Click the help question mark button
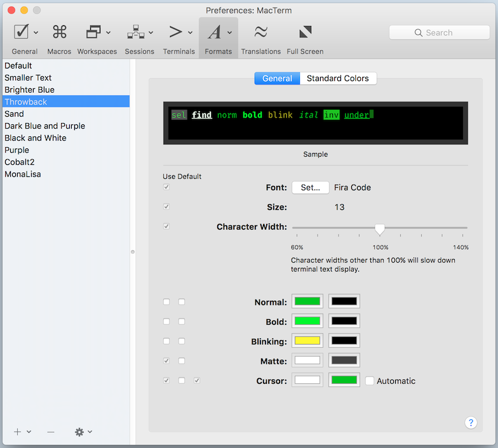 [471, 423]
